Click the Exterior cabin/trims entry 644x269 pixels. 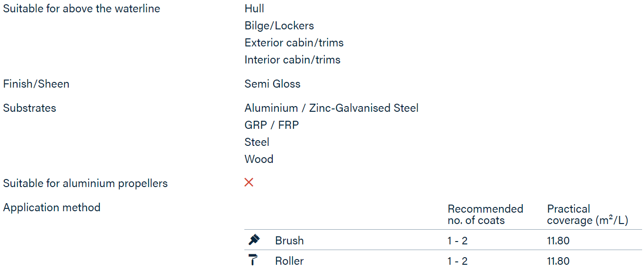point(294,43)
